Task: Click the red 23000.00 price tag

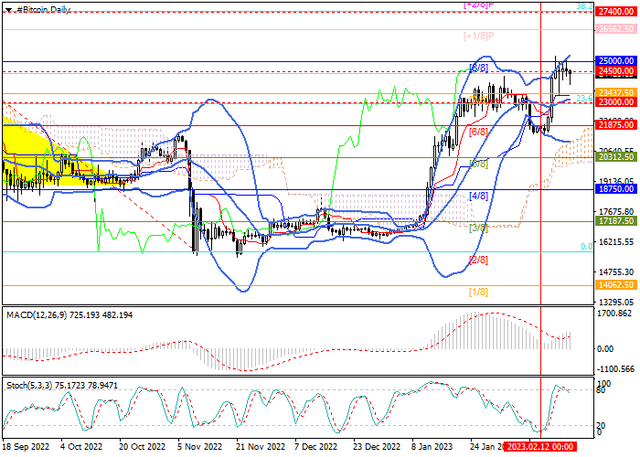Action: click(x=616, y=102)
